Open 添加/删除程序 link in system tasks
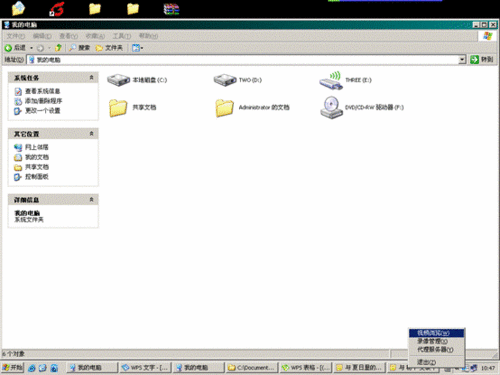Image resolution: width=500 pixels, height=375 pixels. tap(43, 101)
